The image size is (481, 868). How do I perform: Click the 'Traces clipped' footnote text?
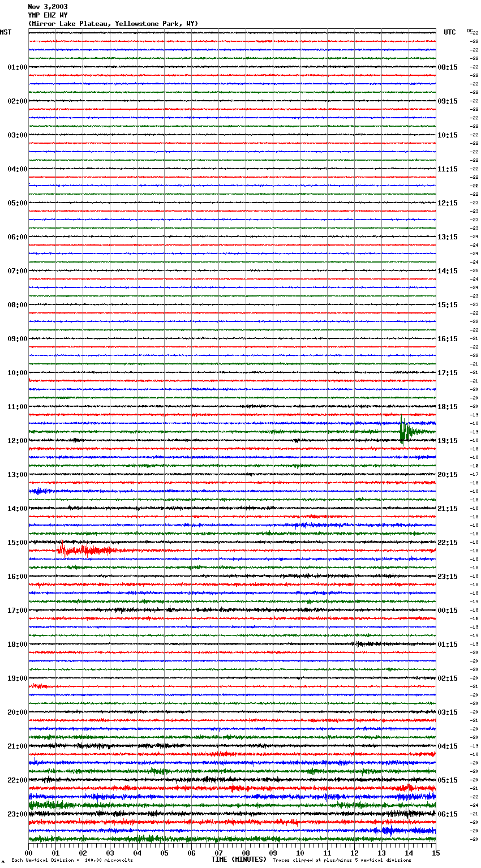tap(342, 861)
